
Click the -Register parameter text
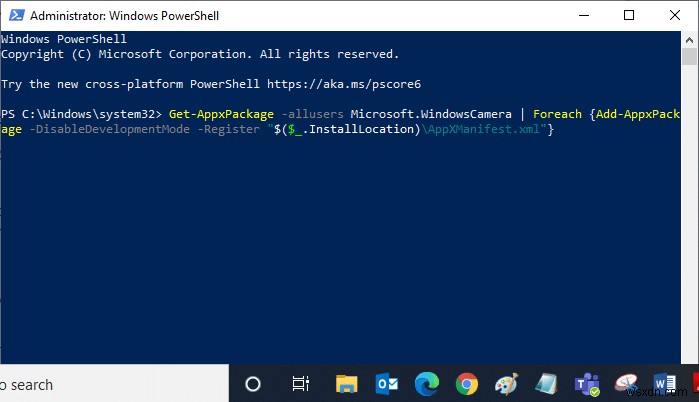point(229,129)
